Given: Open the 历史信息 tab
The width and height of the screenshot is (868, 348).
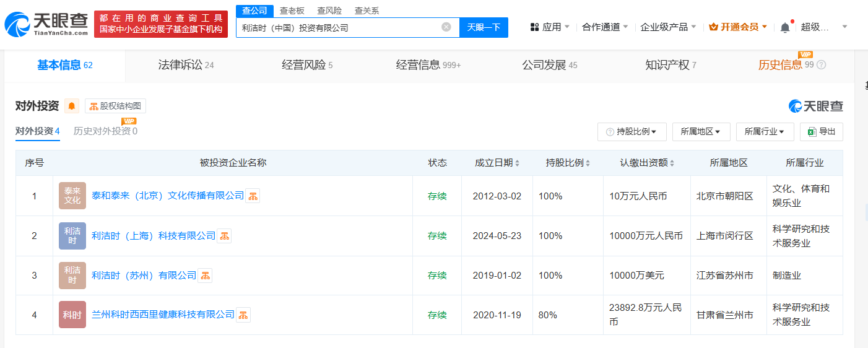Looking at the screenshot, I should [786, 65].
